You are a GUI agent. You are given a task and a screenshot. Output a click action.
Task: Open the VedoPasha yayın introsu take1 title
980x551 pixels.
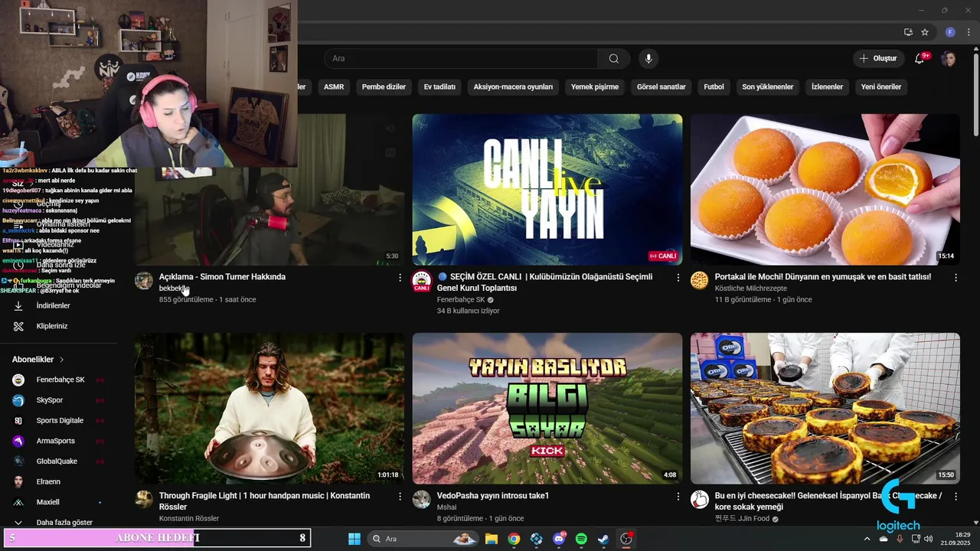click(492, 496)
